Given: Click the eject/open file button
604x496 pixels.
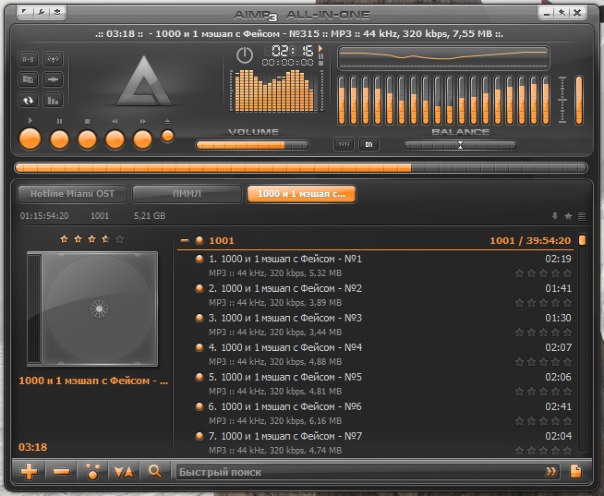Looking at the screenshot, I should click(x=168, y=136).
